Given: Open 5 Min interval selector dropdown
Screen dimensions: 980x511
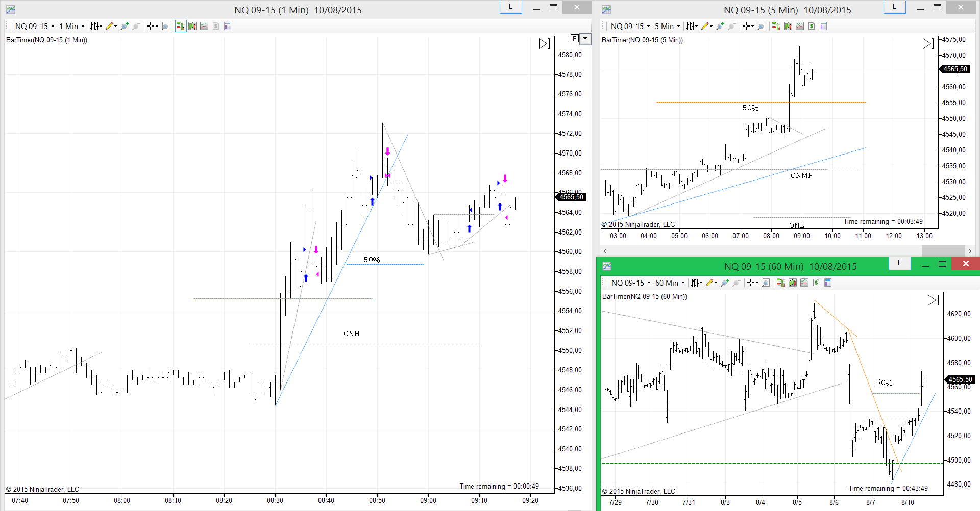Looking at the screenshot, I should pyautogui.click(x=668, y=26).
